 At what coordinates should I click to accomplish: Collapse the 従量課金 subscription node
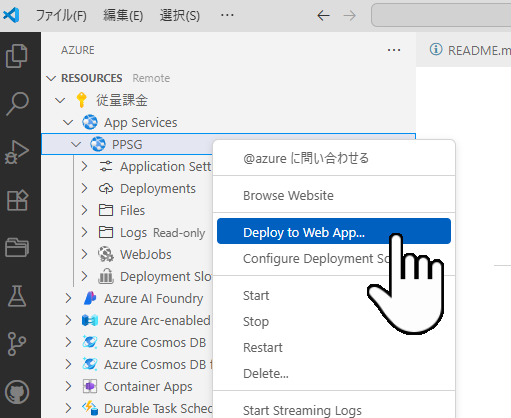60,100
